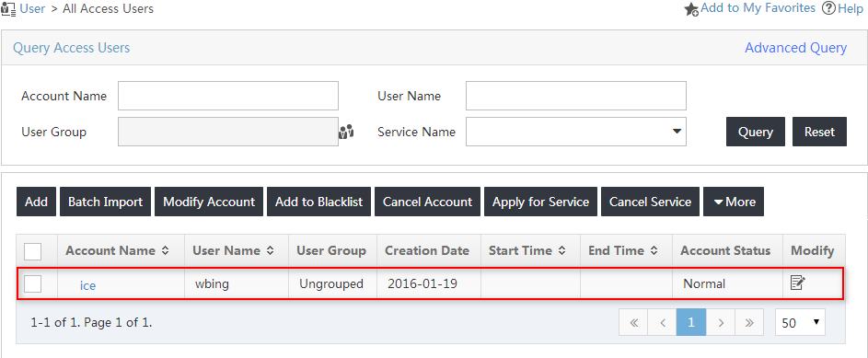Click the user group selector icon
868x358 pixels.
[x=346, y=132]
